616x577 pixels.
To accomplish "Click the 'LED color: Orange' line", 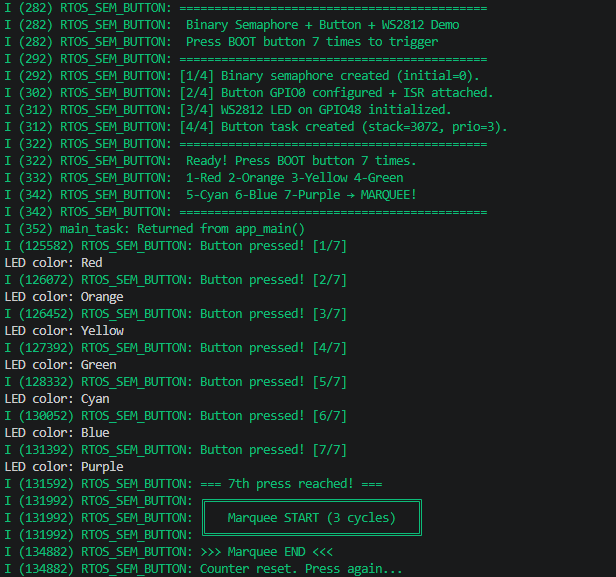I will point(64,297).
